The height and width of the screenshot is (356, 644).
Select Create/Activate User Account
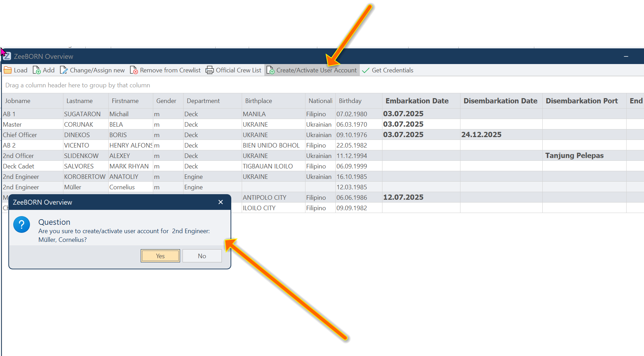312,70
